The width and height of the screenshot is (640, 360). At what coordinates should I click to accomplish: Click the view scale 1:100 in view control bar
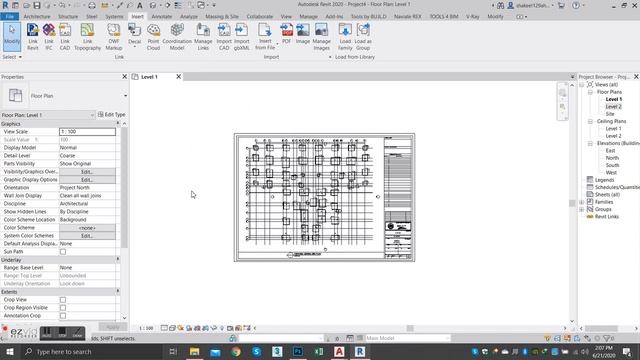point(146,328)
